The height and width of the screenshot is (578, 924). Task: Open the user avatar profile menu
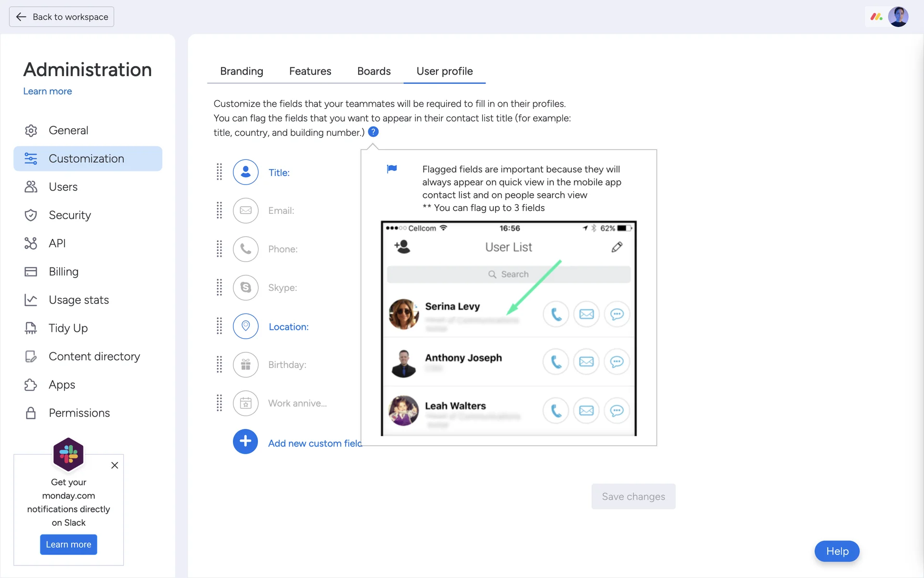(x=898, y=17)
